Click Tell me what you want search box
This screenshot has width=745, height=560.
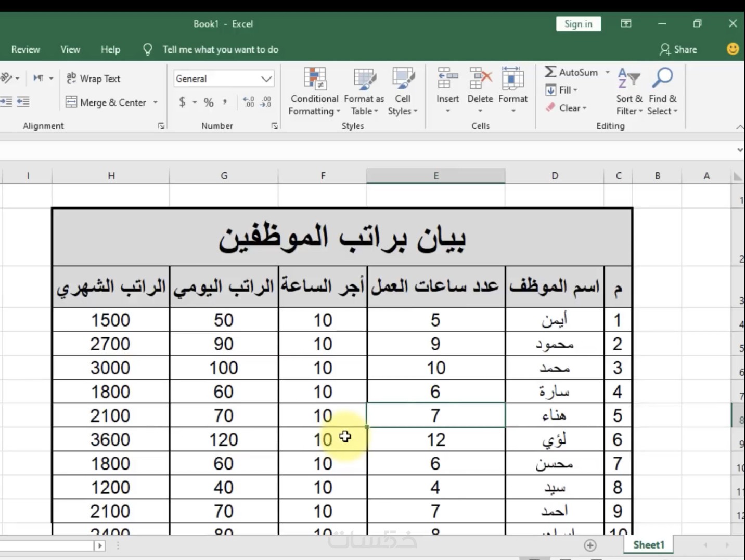click(220, 49)
